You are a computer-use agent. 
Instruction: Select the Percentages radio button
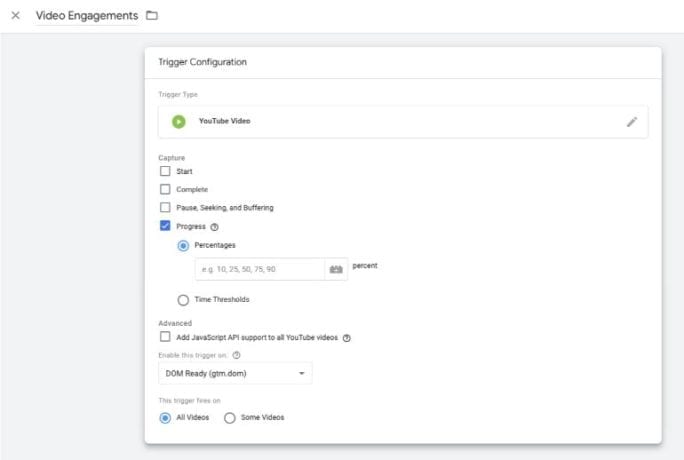183,245
